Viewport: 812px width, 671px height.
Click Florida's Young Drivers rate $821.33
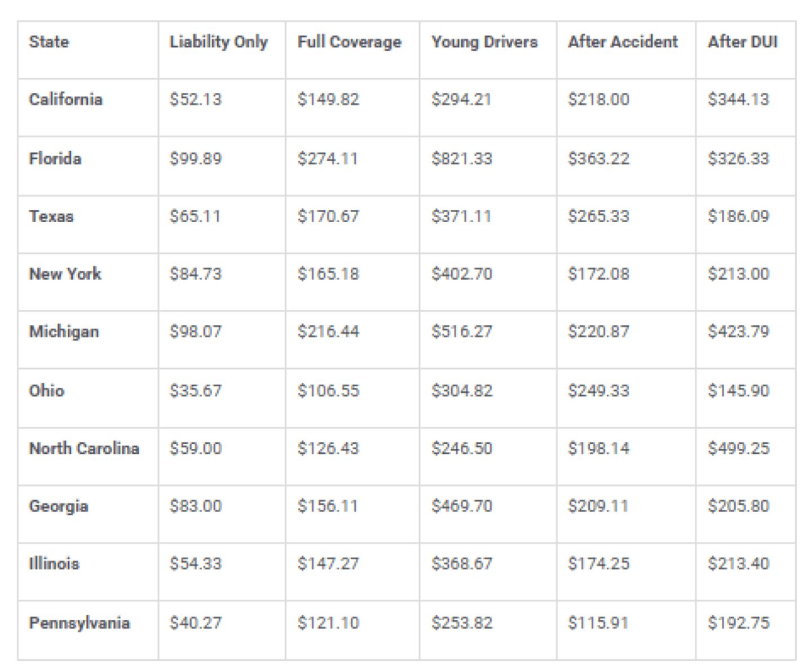pos(462,158)
